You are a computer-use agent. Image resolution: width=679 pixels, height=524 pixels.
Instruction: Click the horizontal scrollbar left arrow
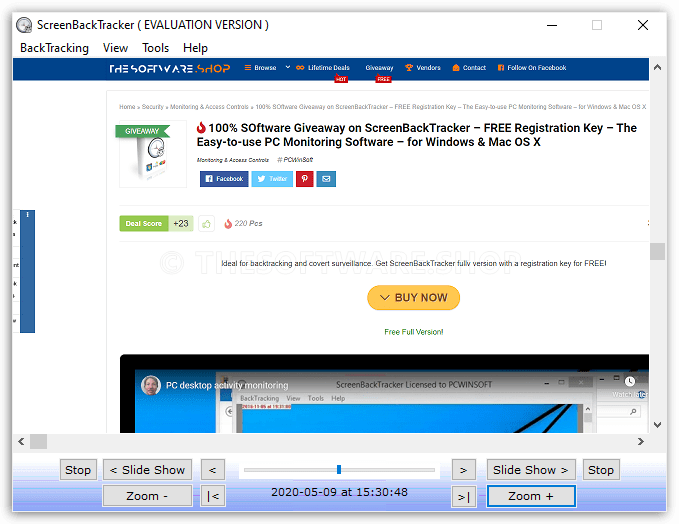pyautogui.click(x=21, y=441)
